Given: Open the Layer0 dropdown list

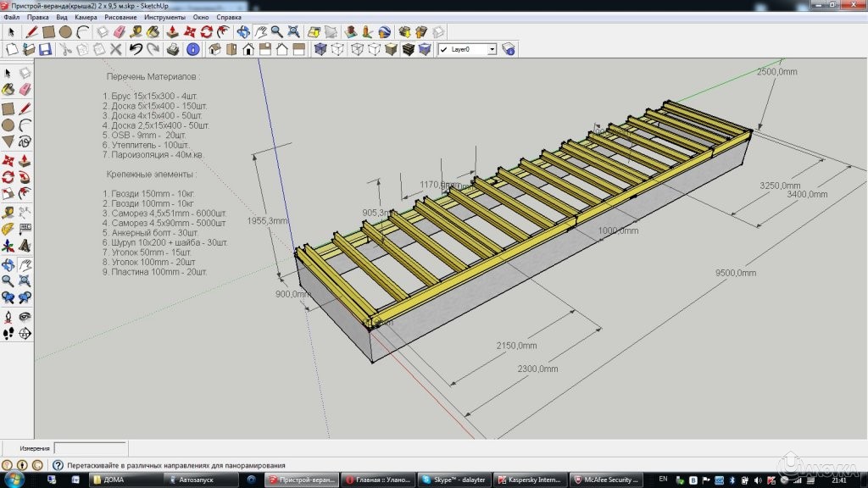Looking at the screenshot, I should tap(492, 50).
